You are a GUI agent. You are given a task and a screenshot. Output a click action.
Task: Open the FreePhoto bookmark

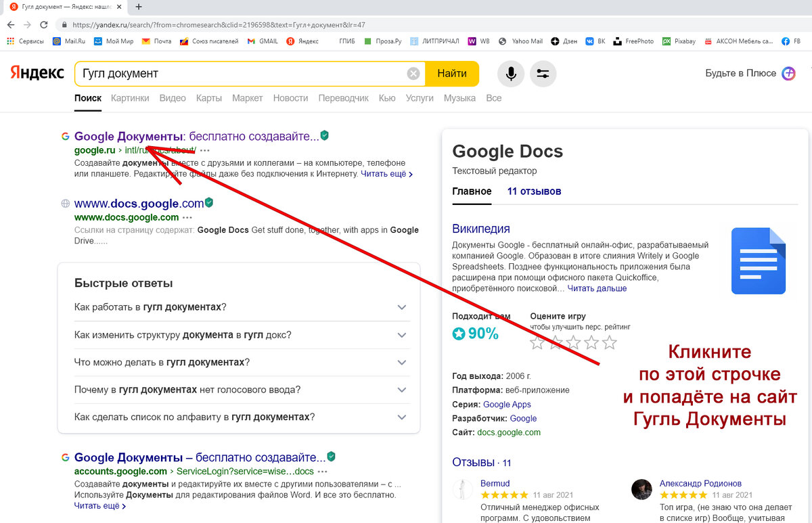pyautogui.click(x=633, y=41)
